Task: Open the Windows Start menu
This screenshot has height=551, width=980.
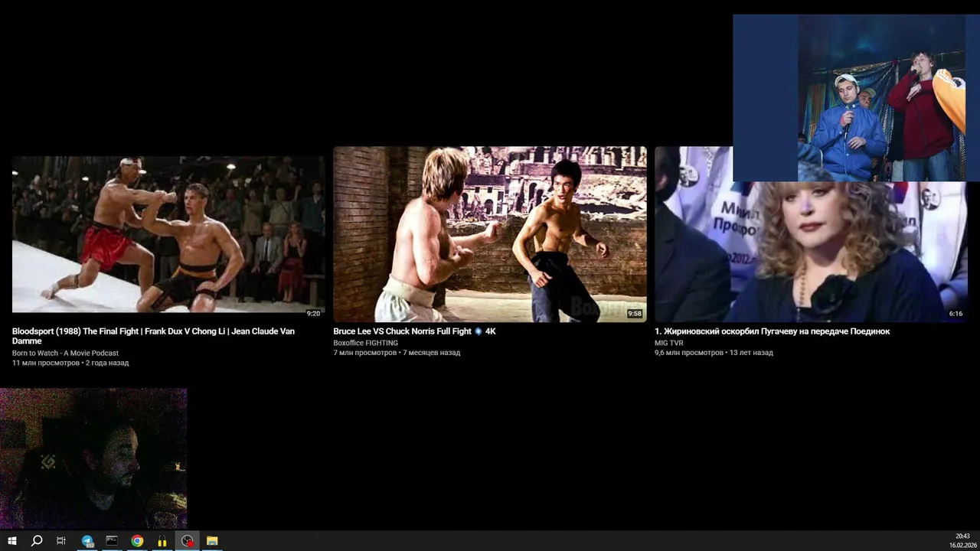Action: 12,541
